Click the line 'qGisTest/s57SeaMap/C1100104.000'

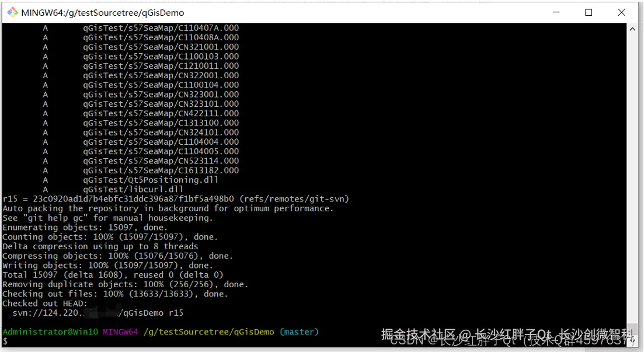pyautogui.click(x=161, y=85)
